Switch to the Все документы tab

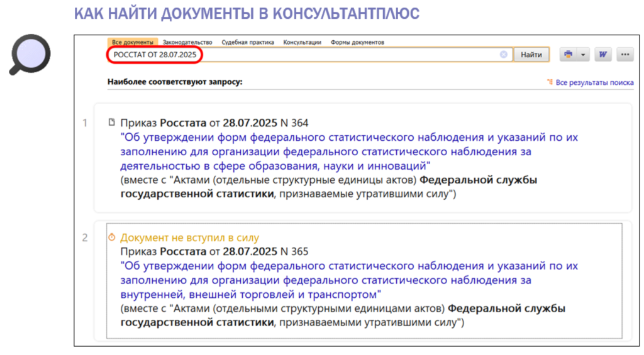[x=133, y=42]
